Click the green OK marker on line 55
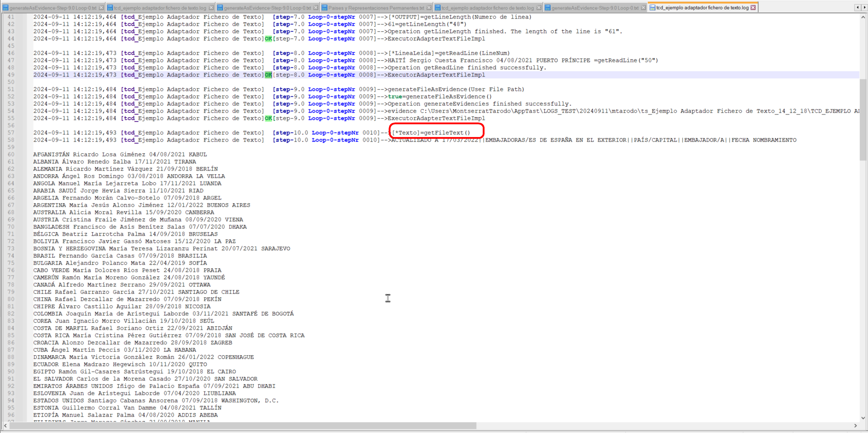Image resolution: width=868 pixels, height=433 pixels. click(x=269, y=119)
